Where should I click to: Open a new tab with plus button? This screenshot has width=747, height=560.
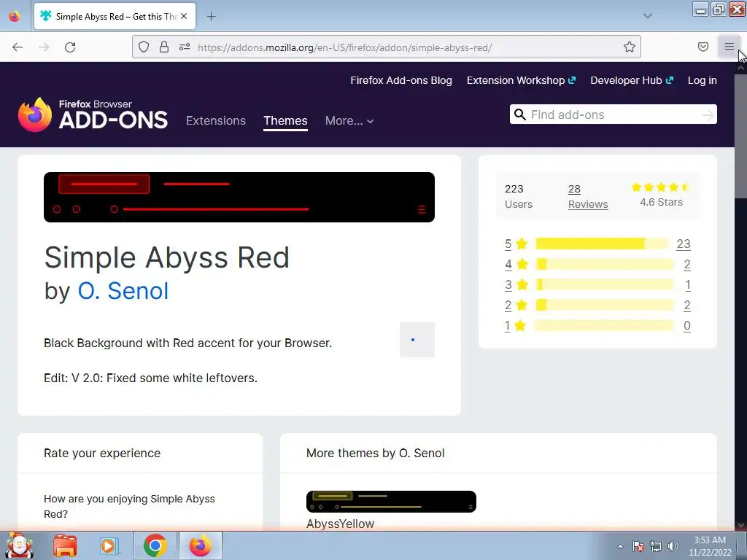211,17
